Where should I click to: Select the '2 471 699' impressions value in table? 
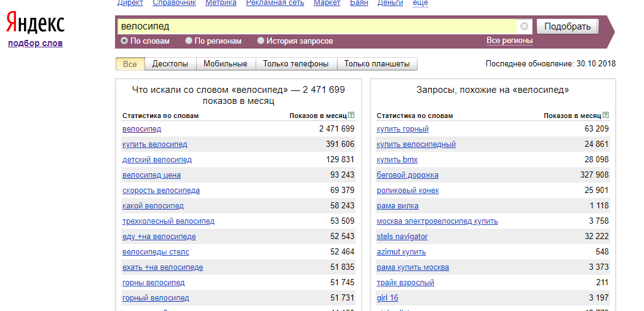pyautogui.click(x=337, y=129)
